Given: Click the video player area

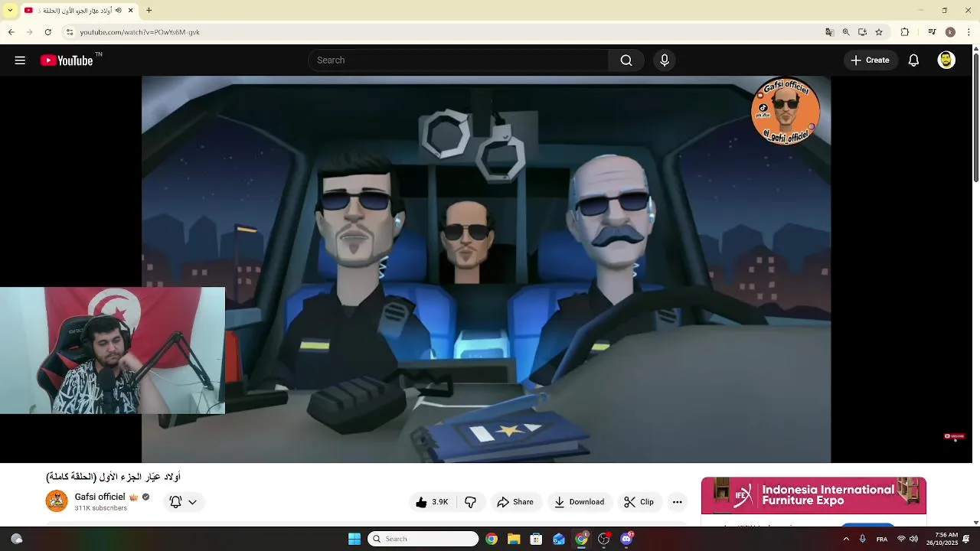Looking at the screenshot, I should [x=486, y=269].
